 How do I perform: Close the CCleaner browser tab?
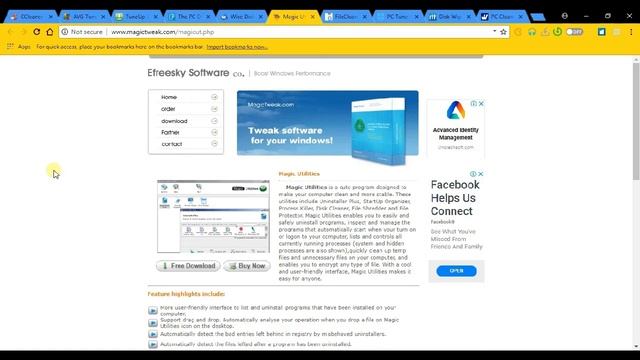click(51, 17)
